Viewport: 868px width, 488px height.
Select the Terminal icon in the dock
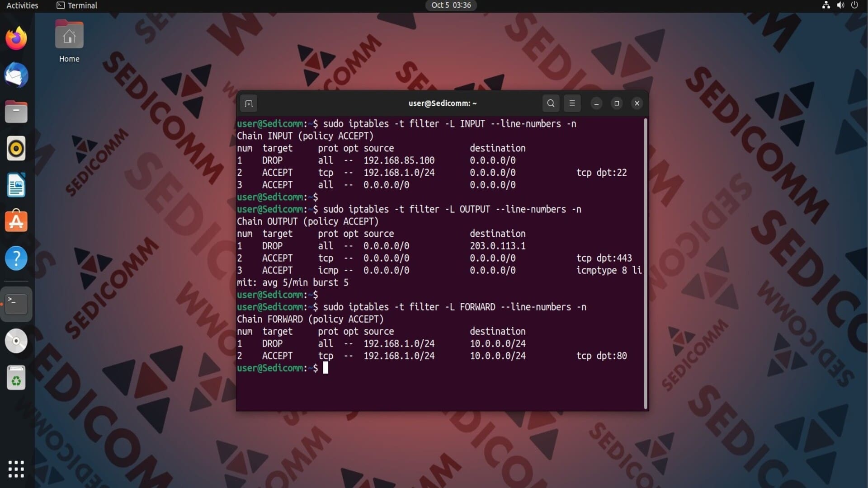tap(16, 304)
